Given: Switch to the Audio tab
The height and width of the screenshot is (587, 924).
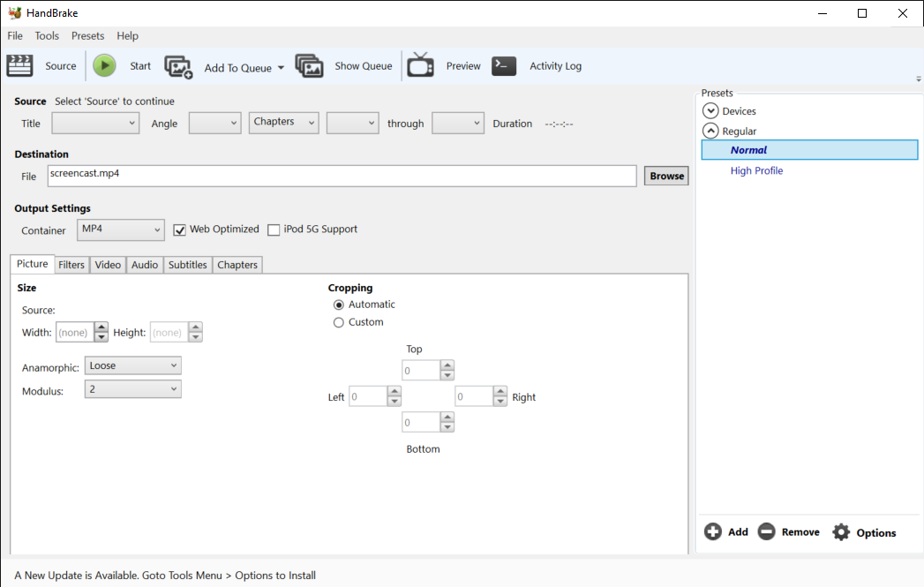Looking at the screenshot, I should click(145, 265).
